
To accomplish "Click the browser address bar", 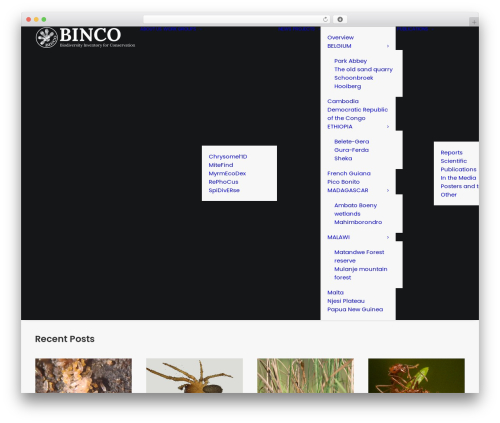I will [x=237, y=19].
